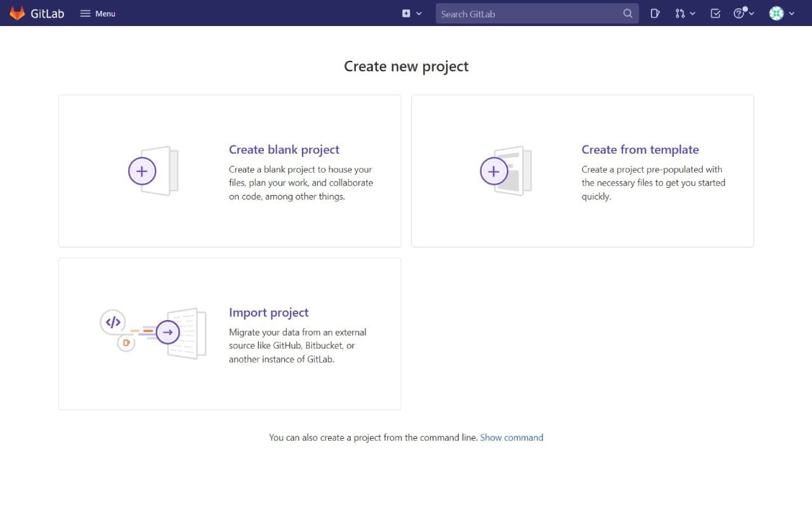
Task: Open the to-do list checkmark icon
Action: coord(715,13)
